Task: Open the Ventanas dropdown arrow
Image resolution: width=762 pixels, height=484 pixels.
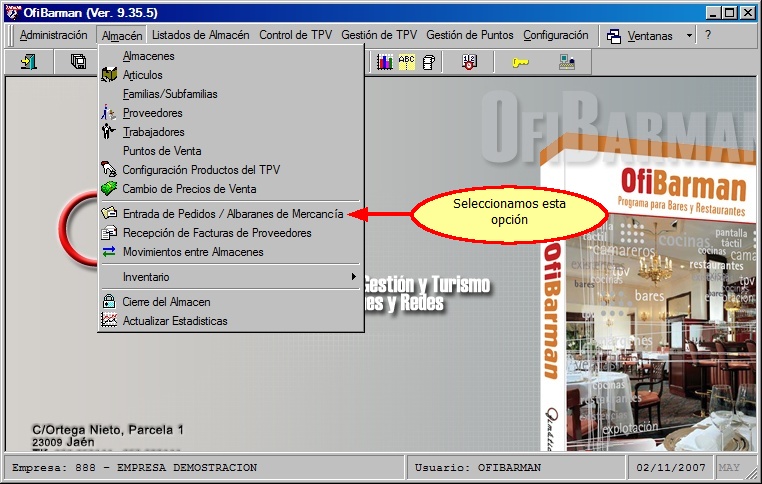Action: (689, 35)
